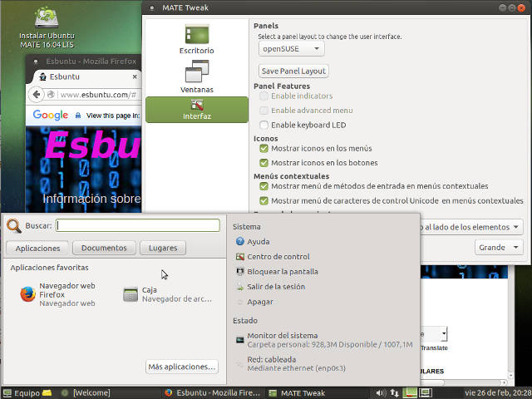This screenshot has height=399, width=532.
Task: Uncheck Mostrar iconos en los menús
Action: (264, 148)
